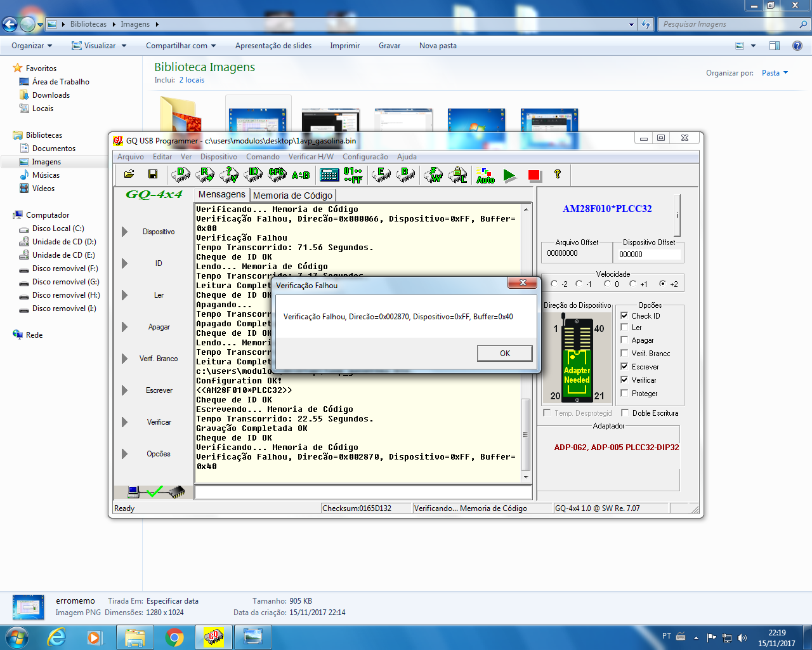812x650 pixels.
Task: Enable the Apagar option checkbox
Action: 624,340
